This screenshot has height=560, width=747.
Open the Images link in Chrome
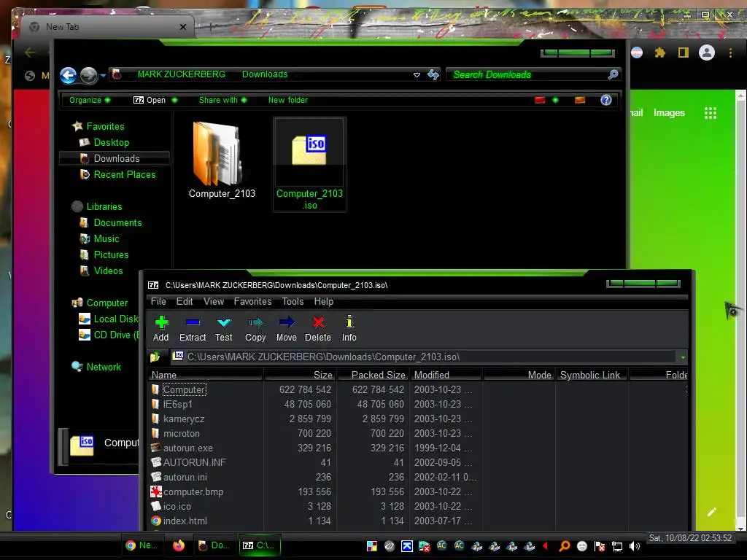pyautogui.click(x=669, y=113)
